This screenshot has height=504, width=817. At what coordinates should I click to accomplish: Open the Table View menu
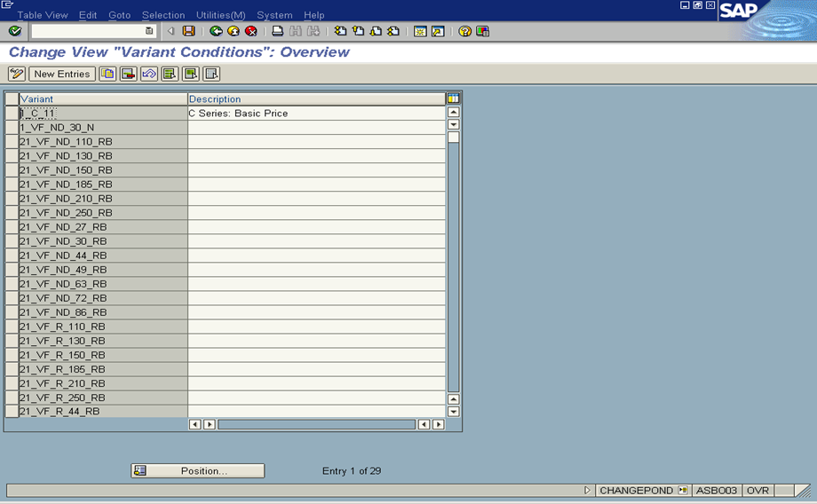click(x=43, y=15)
